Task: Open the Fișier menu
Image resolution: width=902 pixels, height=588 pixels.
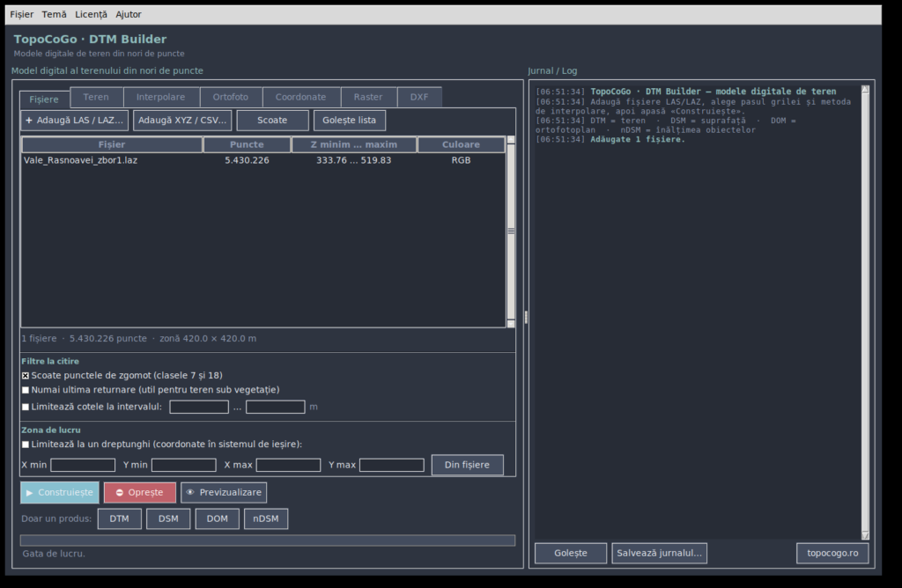Action: click(x=21, y=14)
